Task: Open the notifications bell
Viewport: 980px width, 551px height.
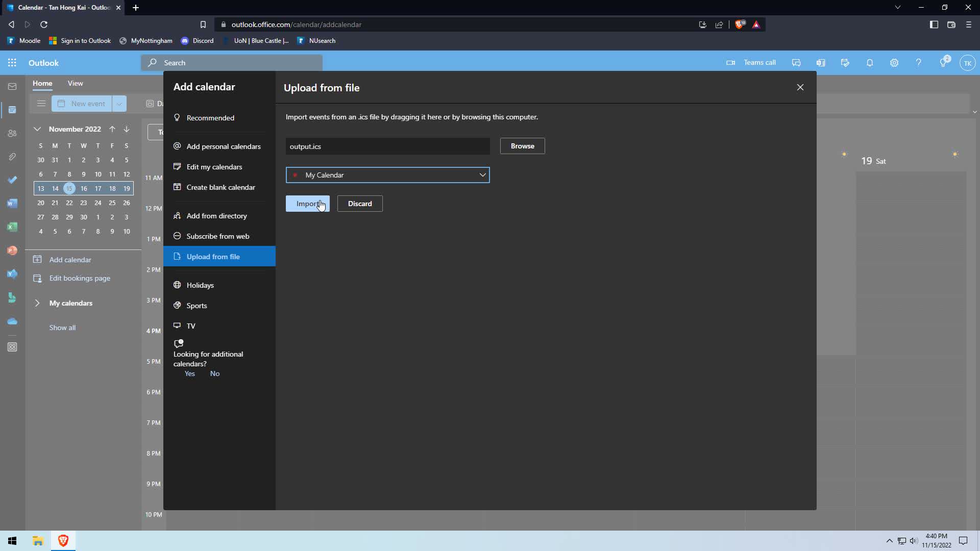Action: click(x=870, y=63)
